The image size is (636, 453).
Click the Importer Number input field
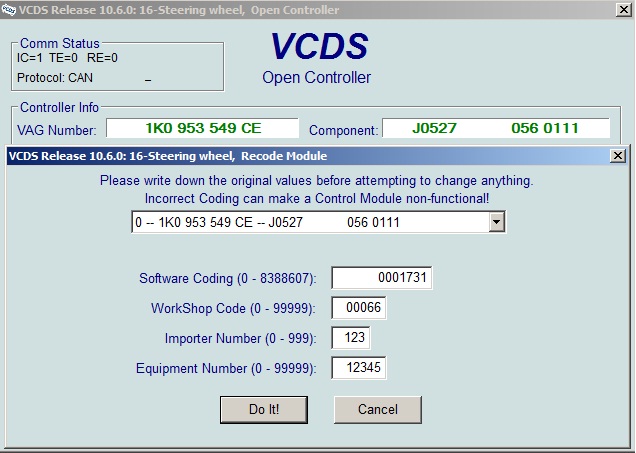350,338
